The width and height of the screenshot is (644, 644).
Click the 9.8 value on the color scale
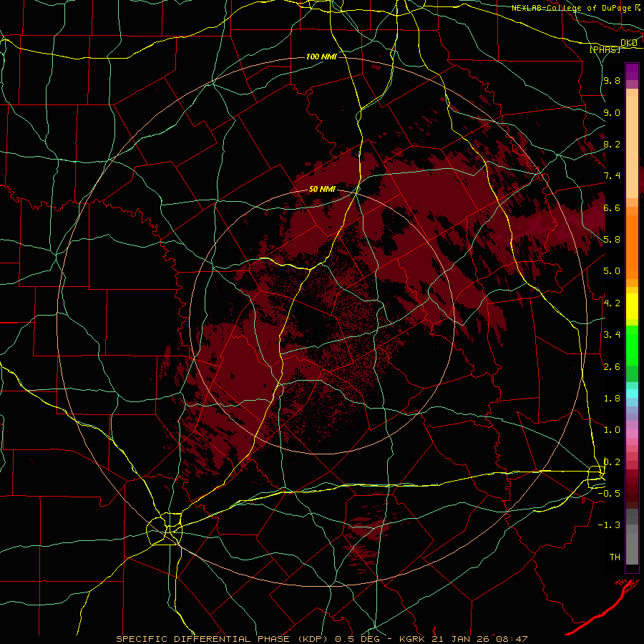pyautogui.click(x=612, y=81)
